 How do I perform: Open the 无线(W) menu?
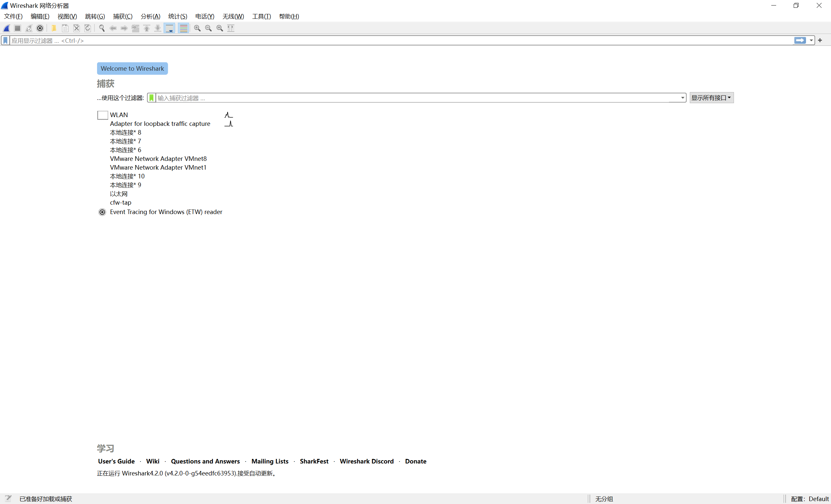point(233,16)
